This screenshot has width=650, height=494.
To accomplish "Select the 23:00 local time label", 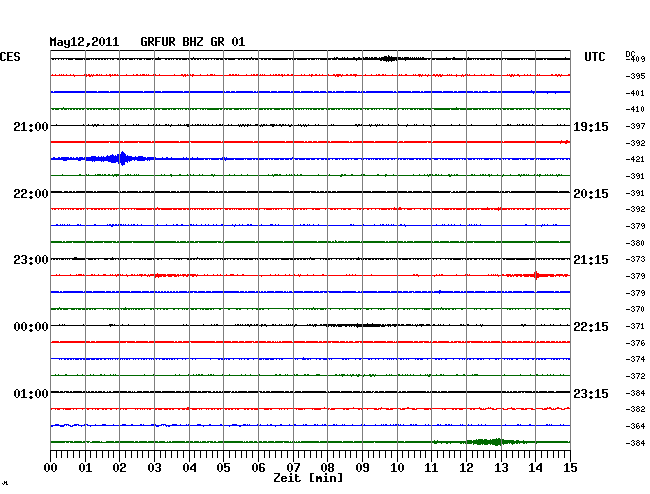I will 31,260.
